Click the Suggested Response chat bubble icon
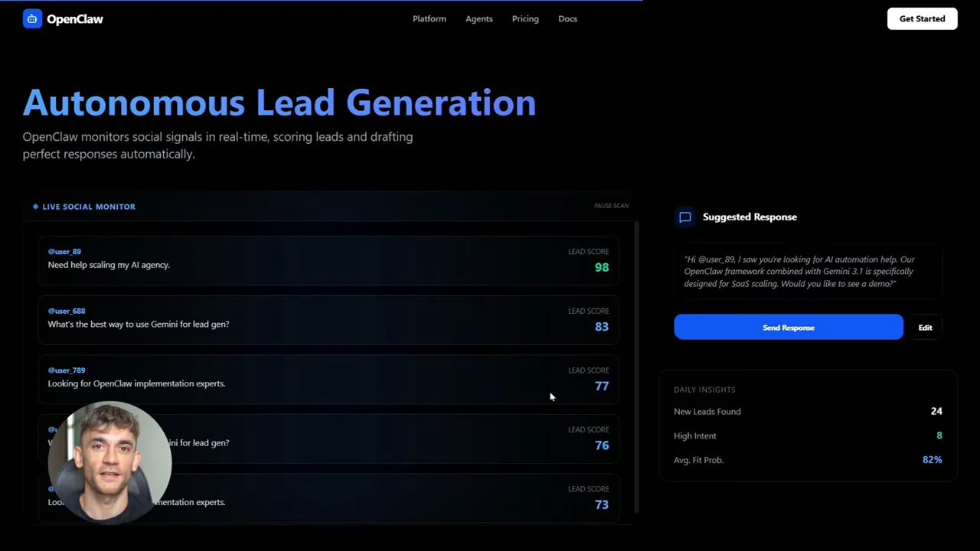This screenshot has height=551, width=980. [685, 217]
